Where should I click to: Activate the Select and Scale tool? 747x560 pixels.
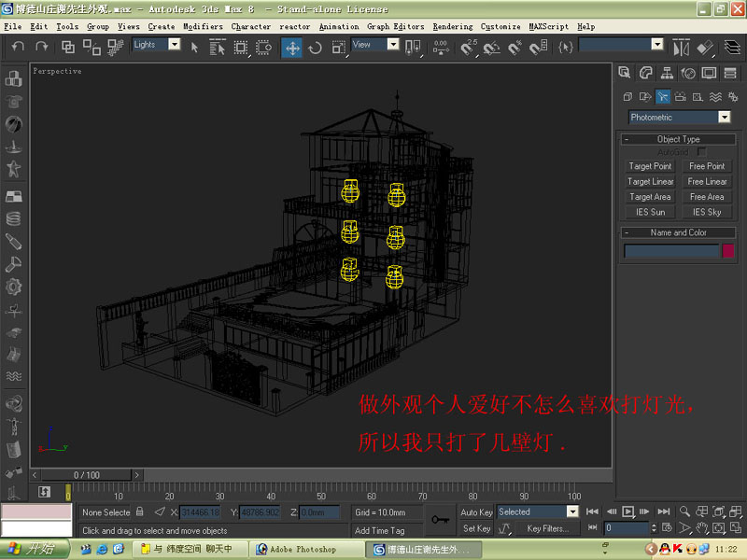[339, 48]
